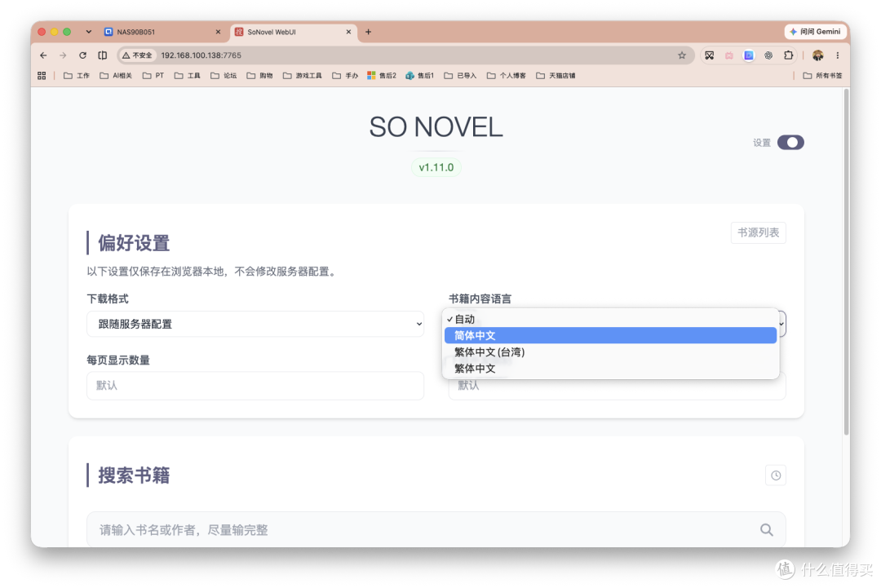Click the 每页显示数量 input field
Image resolution: width=881 pixels, height=588 pixels.
coord(255,385)
